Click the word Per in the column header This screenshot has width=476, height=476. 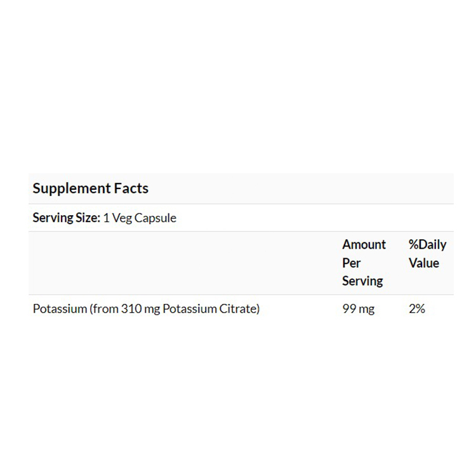coord(352,263)
